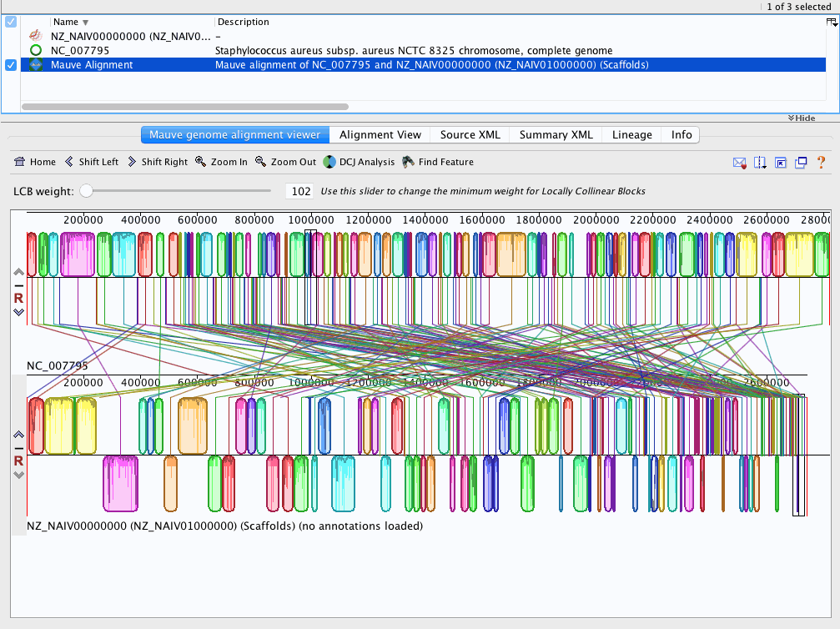Move NC_007795 genome down with arrow
Viewport: 840px width, 629px height.
[x=18, y=312]
